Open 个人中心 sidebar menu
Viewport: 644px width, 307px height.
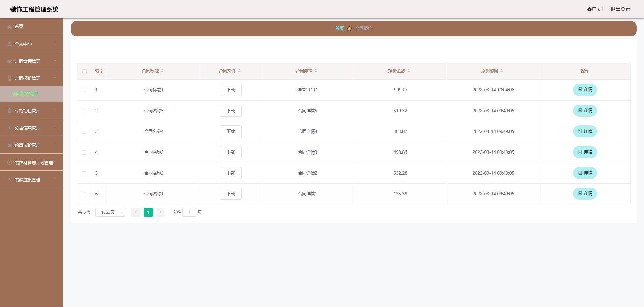(x=31, y=44)
